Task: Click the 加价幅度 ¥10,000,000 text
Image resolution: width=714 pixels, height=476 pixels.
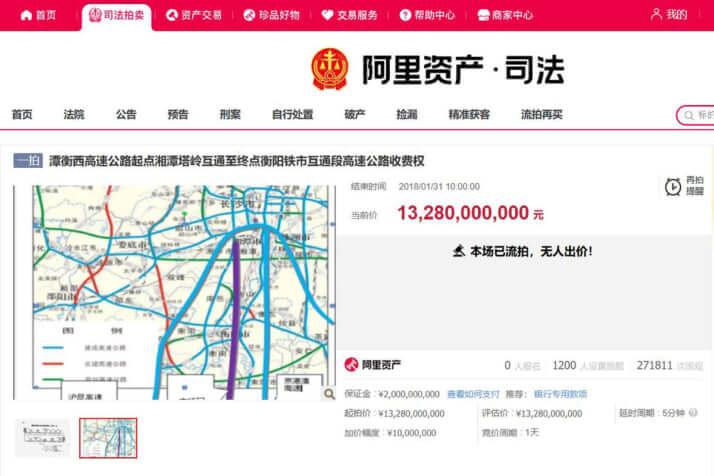Action: click(x=390, y=433)
